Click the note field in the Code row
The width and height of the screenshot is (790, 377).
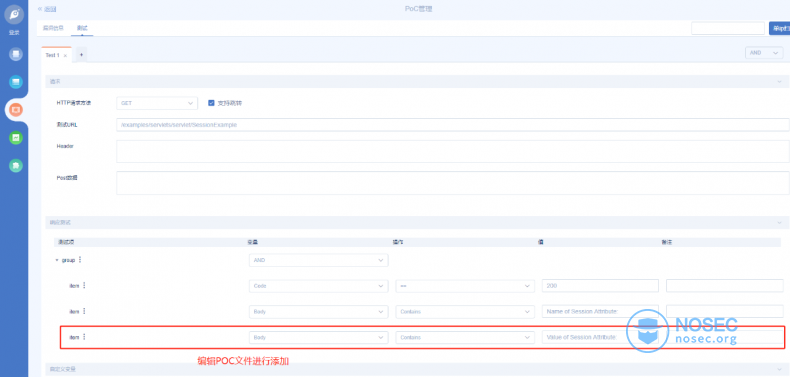point(725,286)
